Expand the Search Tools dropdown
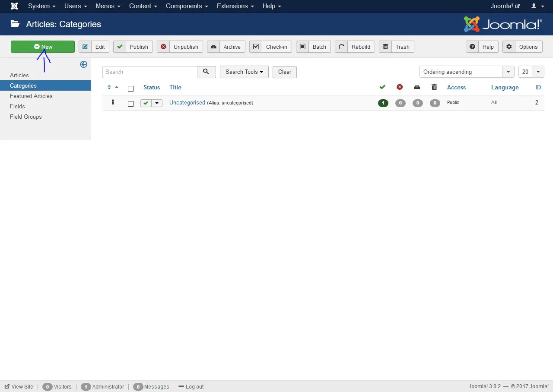The height and width of the screenshot is (392, 553). click(244, 72)
